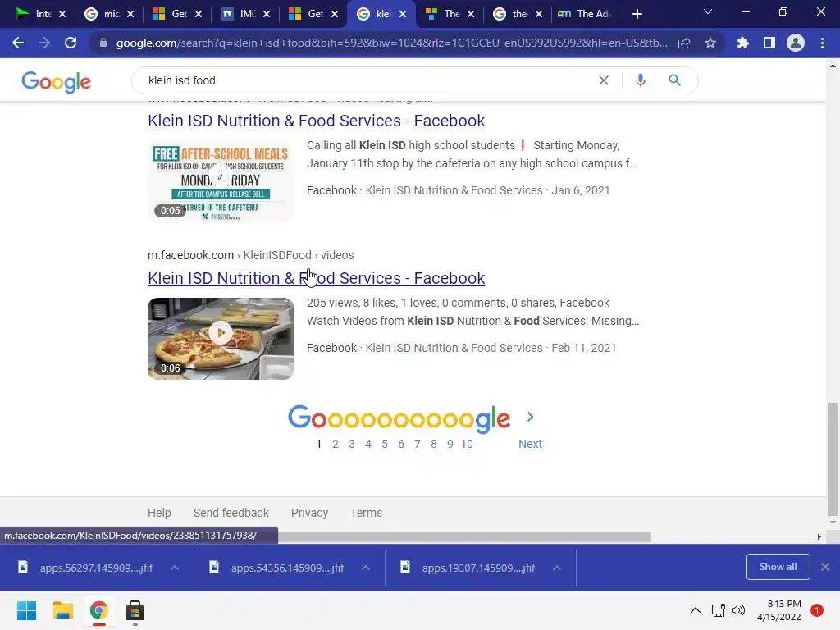Open second Klein ISD Nutrition Facebook result
Screen dimensions: 840x630
(x=316, y=278)
